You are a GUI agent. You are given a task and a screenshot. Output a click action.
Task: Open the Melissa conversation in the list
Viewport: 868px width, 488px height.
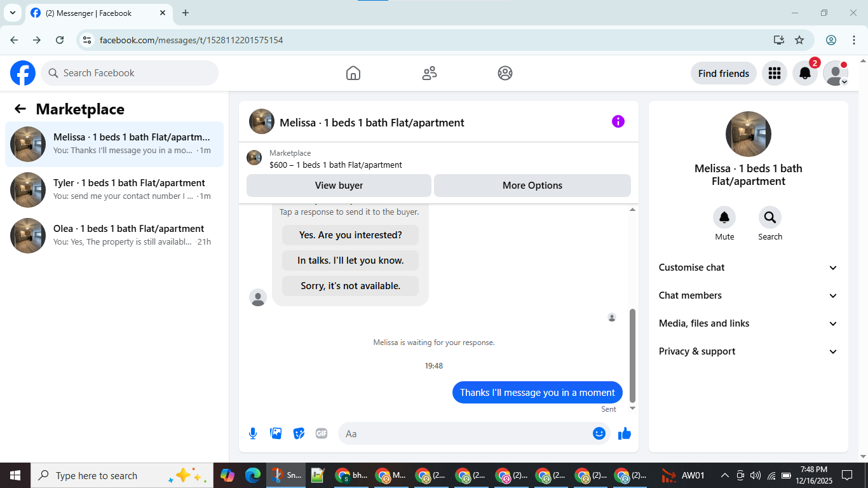coord(114,144)
